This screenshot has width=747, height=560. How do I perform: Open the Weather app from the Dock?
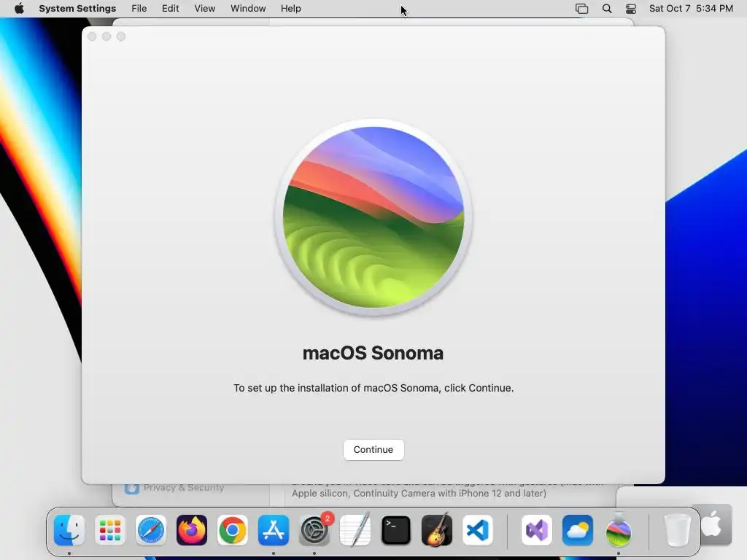click(578, 530)
